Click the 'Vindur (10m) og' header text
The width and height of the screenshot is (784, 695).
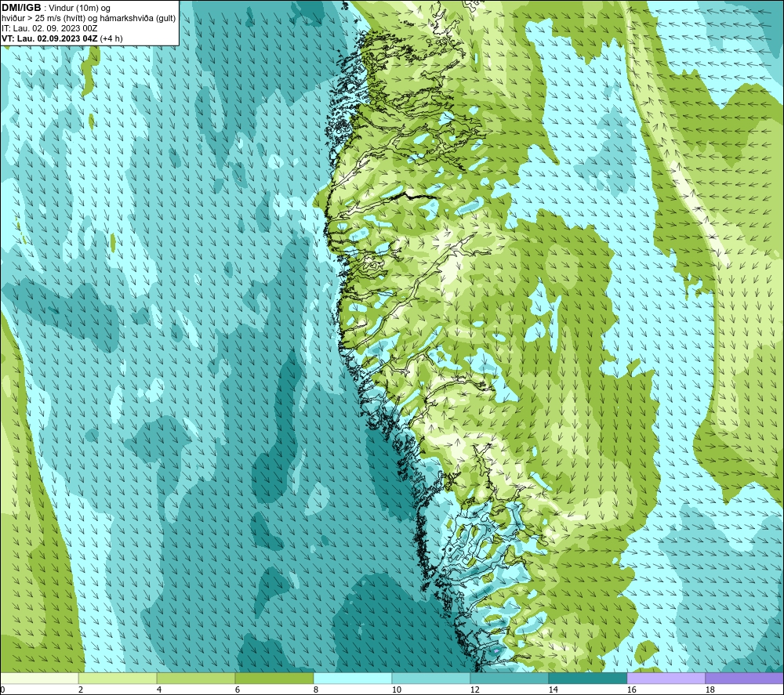tap(79, 8)
